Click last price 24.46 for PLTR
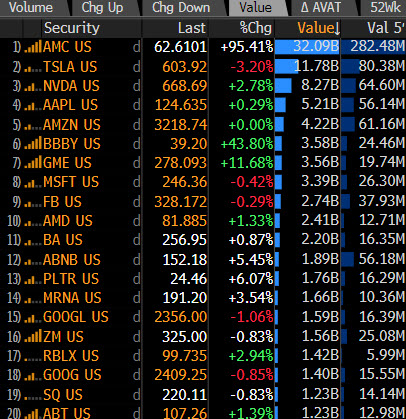The width and height of the screenshot is (406, 419). click(189, 279)
